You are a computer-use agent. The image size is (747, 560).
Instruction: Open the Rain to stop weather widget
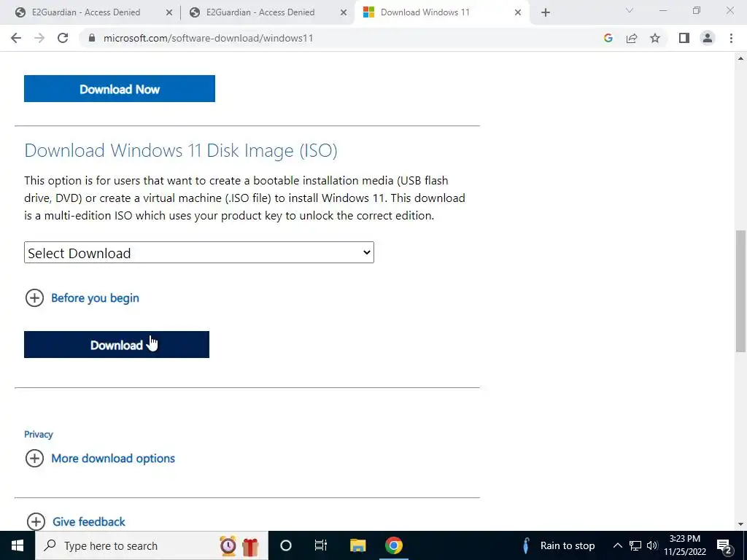[559, 545]
